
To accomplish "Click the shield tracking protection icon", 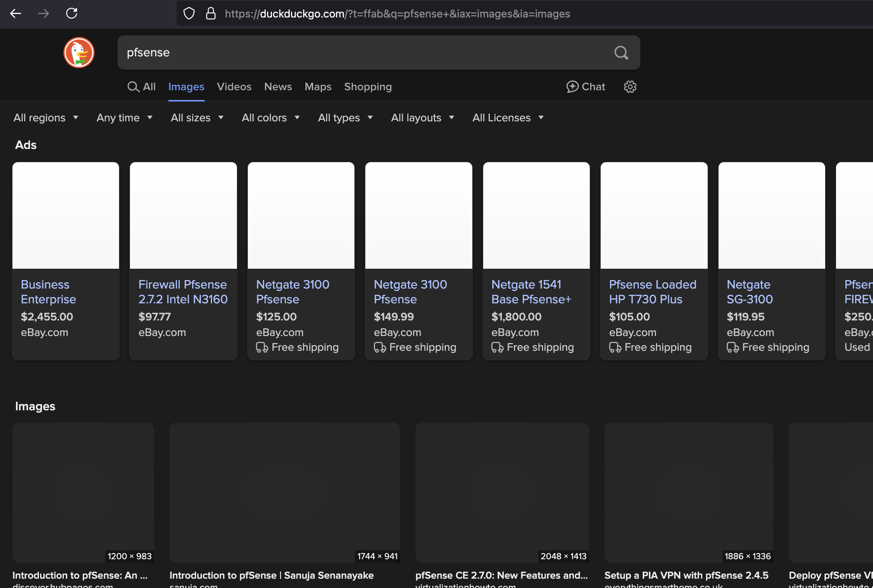I will pyautogui.click(x=189, y=14).
